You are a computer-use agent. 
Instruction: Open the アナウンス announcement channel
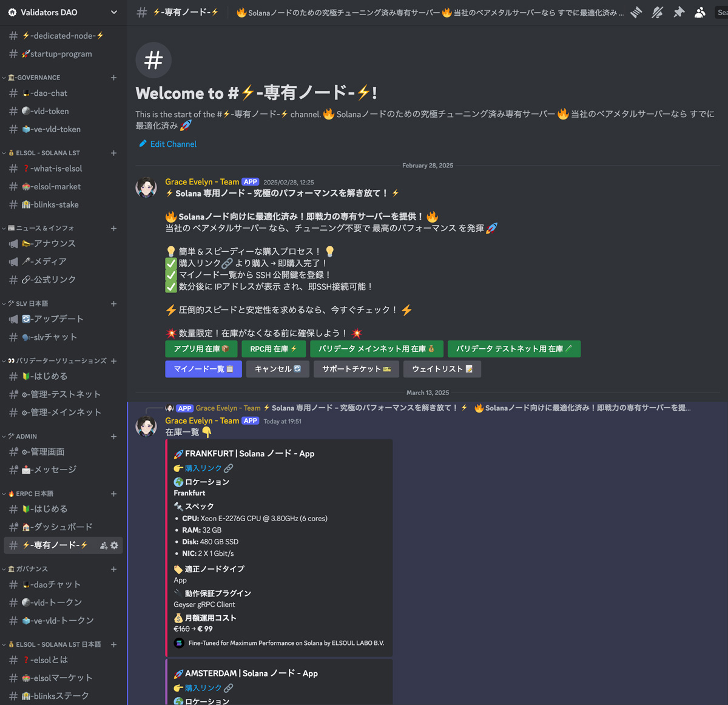click(64, 243)
